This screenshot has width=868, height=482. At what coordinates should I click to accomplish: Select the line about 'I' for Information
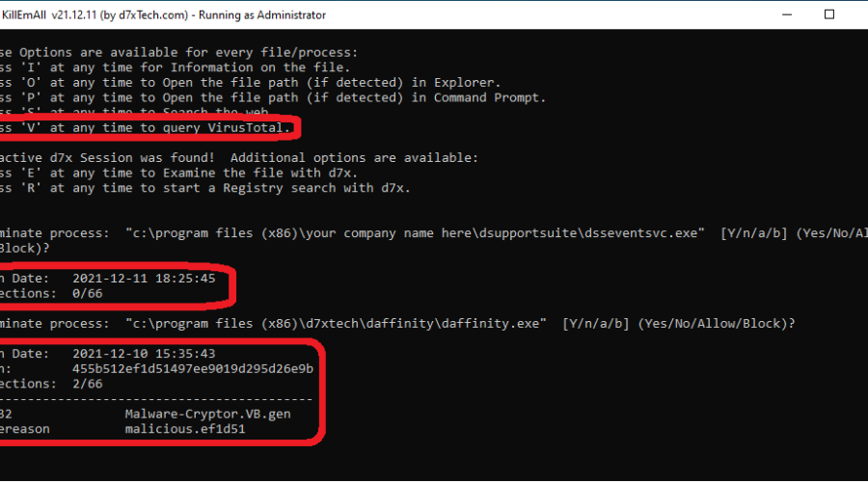pos(175,67)
